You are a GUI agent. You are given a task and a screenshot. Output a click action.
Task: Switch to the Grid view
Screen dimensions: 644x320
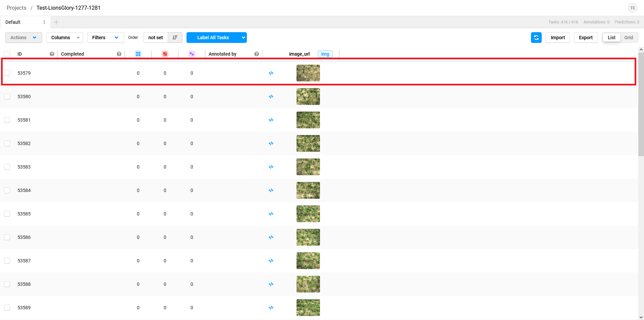629,38
